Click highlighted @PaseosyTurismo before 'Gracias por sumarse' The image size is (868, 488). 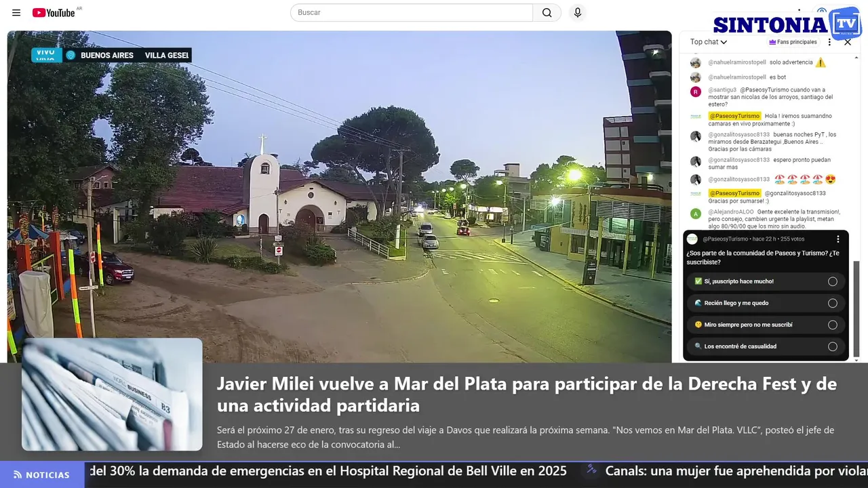coord(734,193)
